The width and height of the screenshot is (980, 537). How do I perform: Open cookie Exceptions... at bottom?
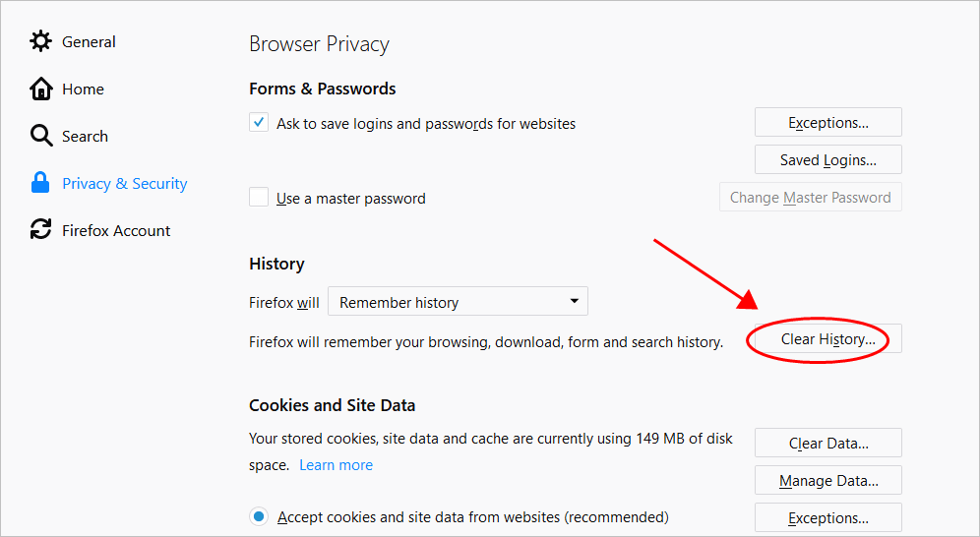(x=828, y=517)
